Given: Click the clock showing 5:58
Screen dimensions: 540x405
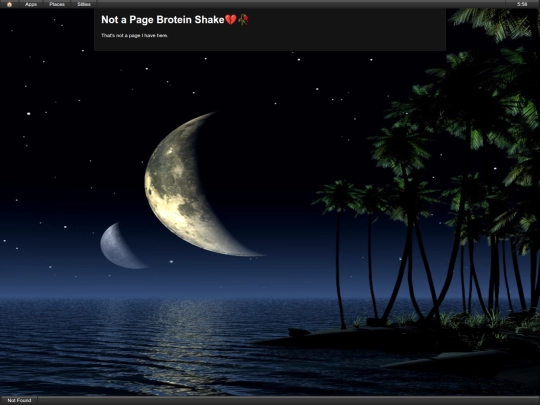Looking at the screenshot, I should [x=522, y=4].
